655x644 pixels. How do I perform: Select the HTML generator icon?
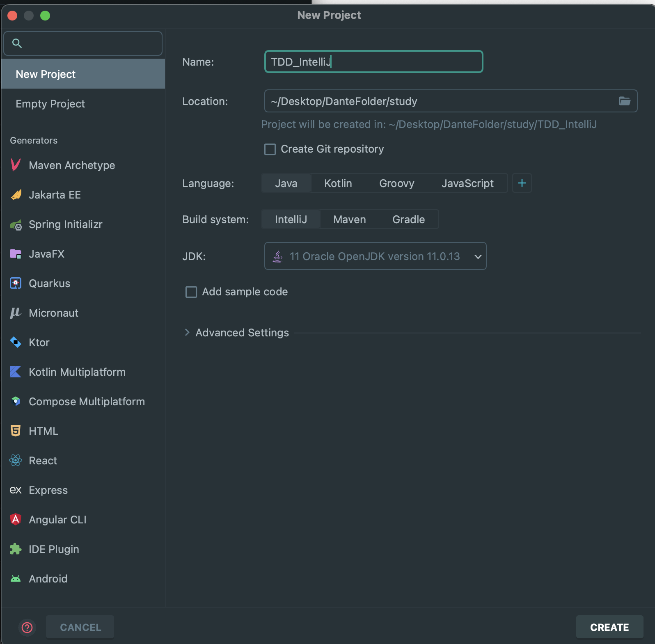tap(16, 431)
